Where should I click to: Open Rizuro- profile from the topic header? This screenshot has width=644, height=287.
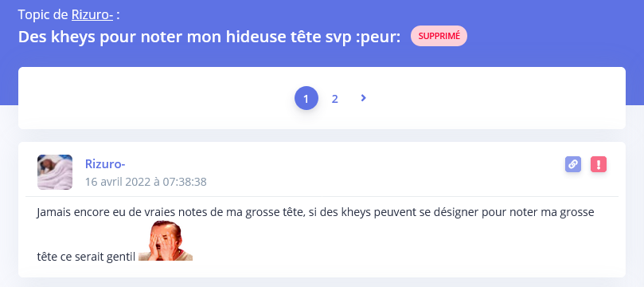92,15
